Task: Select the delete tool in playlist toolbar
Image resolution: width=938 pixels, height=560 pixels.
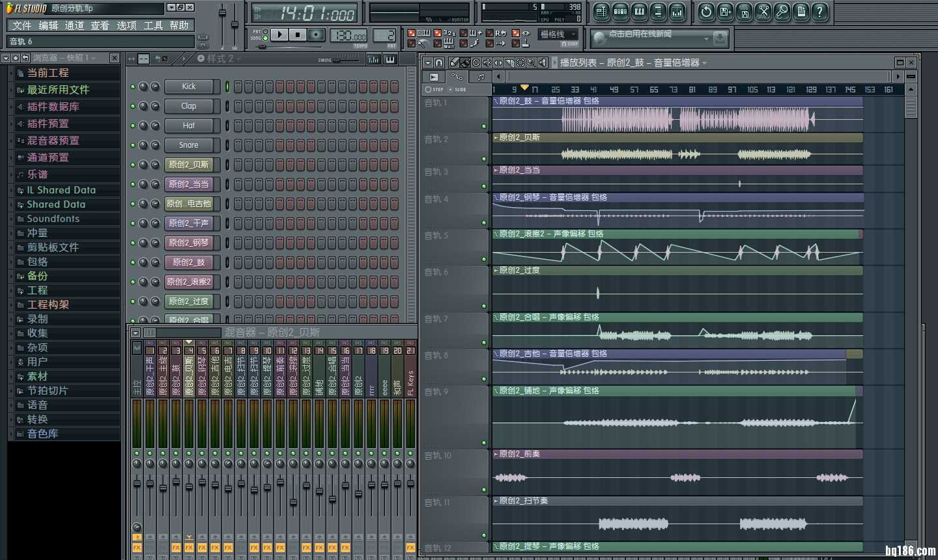Action: click(476, 63)
